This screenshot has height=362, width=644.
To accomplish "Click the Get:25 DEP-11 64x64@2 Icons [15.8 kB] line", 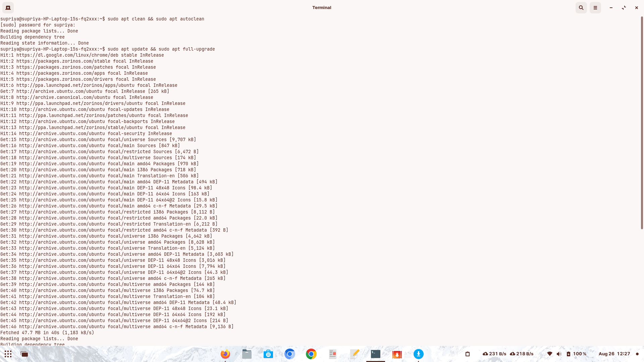I will 109,200.
